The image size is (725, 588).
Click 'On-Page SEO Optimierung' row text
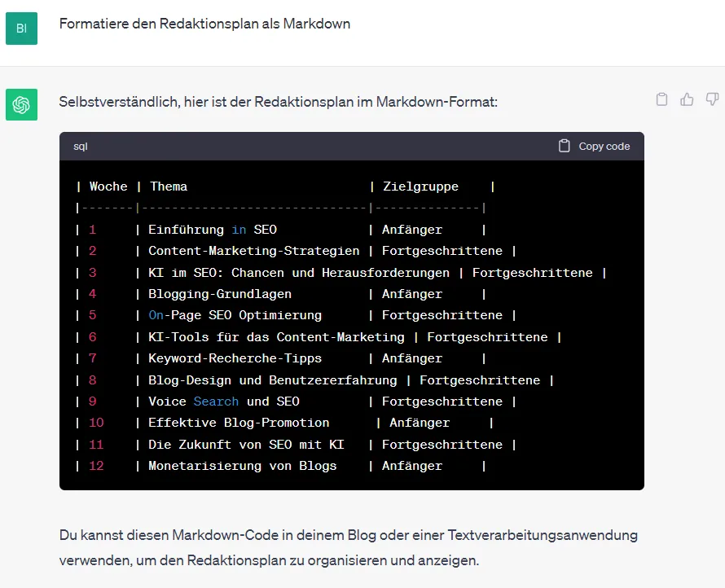[235, 315]
